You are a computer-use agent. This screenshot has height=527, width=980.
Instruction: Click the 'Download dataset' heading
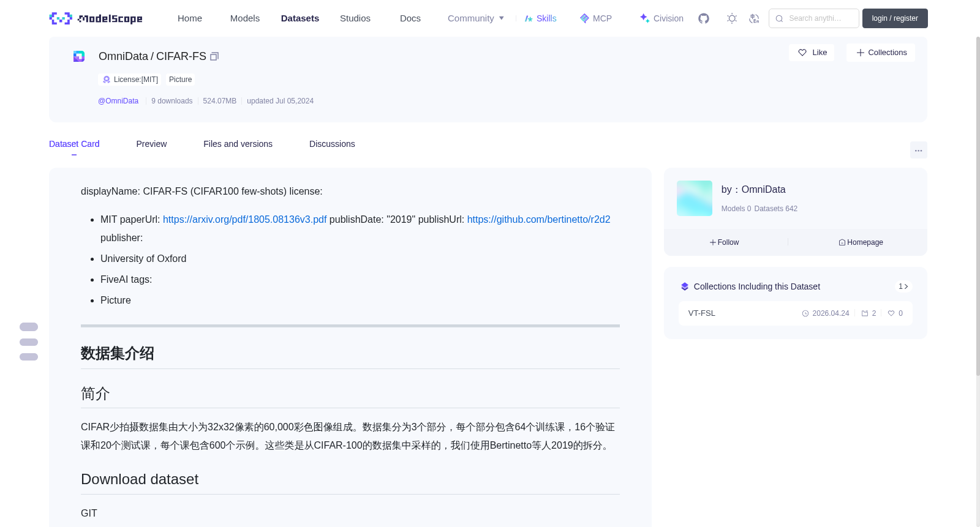(140, 479)
